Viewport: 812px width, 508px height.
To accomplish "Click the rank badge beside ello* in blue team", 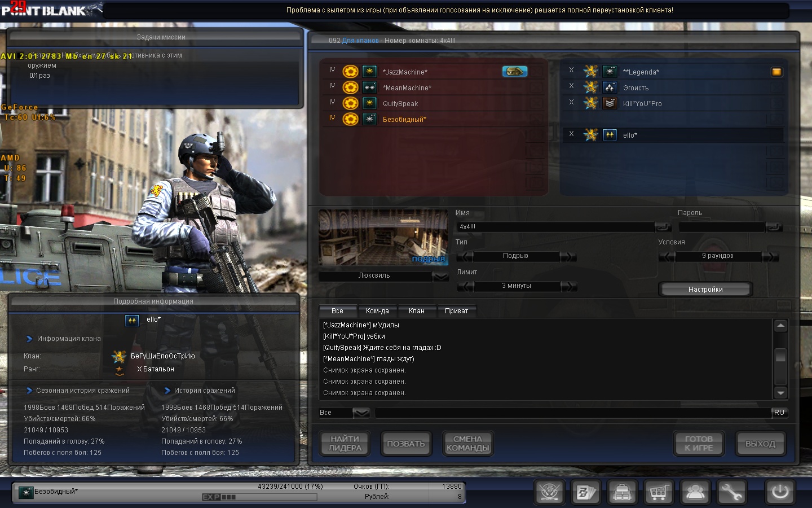I will (610, 135).
